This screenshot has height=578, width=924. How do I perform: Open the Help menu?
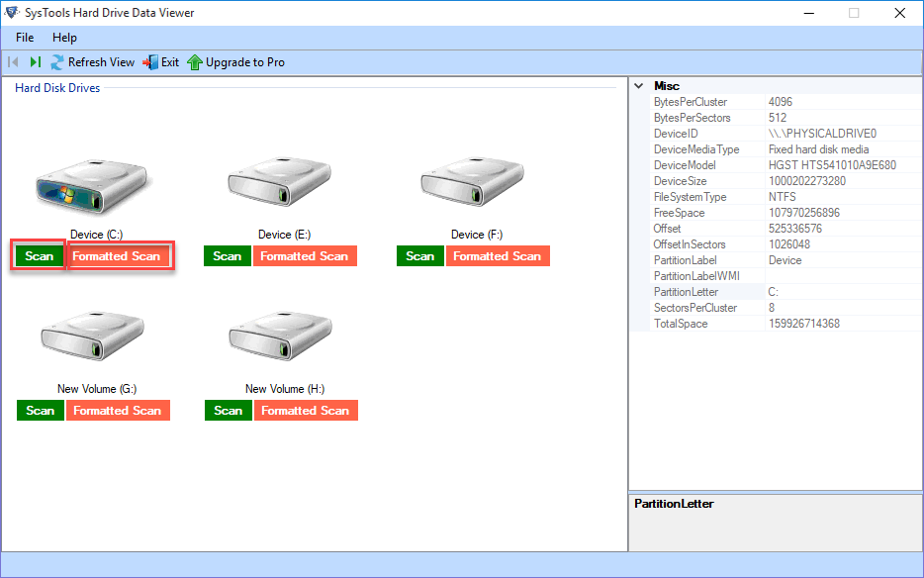[65, 38]
